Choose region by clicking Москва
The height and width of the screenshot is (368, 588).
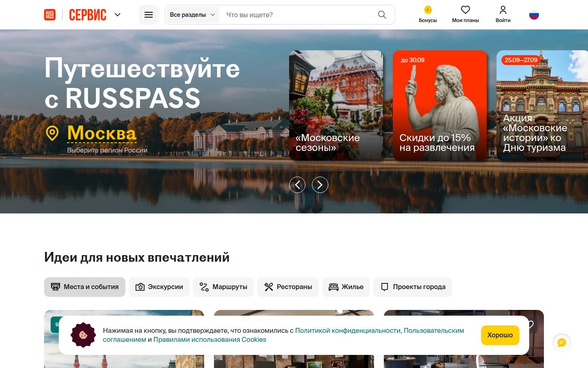click(102, 133)
